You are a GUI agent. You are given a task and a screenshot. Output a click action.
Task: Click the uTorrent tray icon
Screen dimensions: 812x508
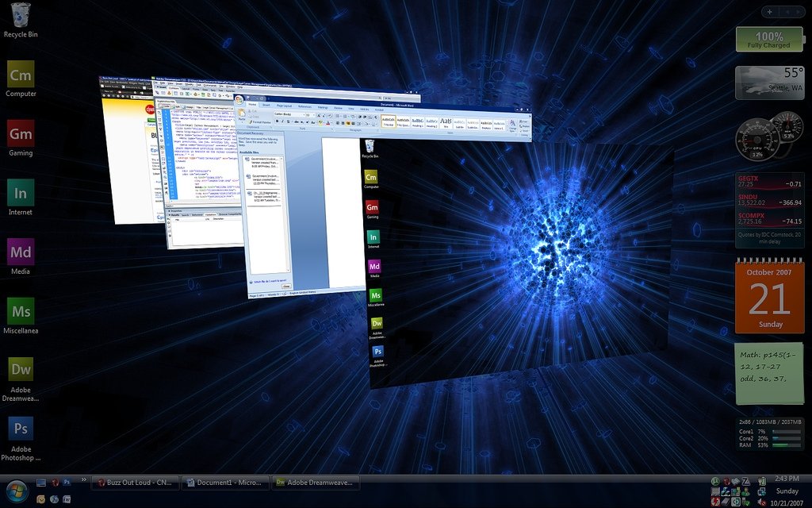(715, 482)
